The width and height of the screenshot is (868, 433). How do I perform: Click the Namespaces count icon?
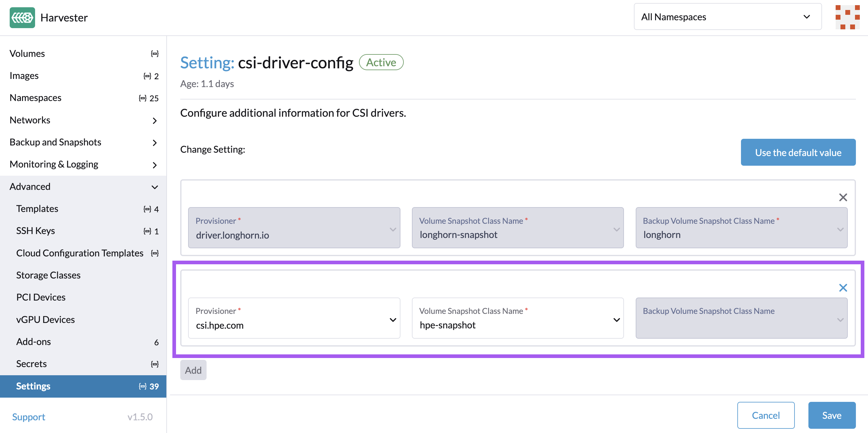pyautogui.click(x=142, y=98)
